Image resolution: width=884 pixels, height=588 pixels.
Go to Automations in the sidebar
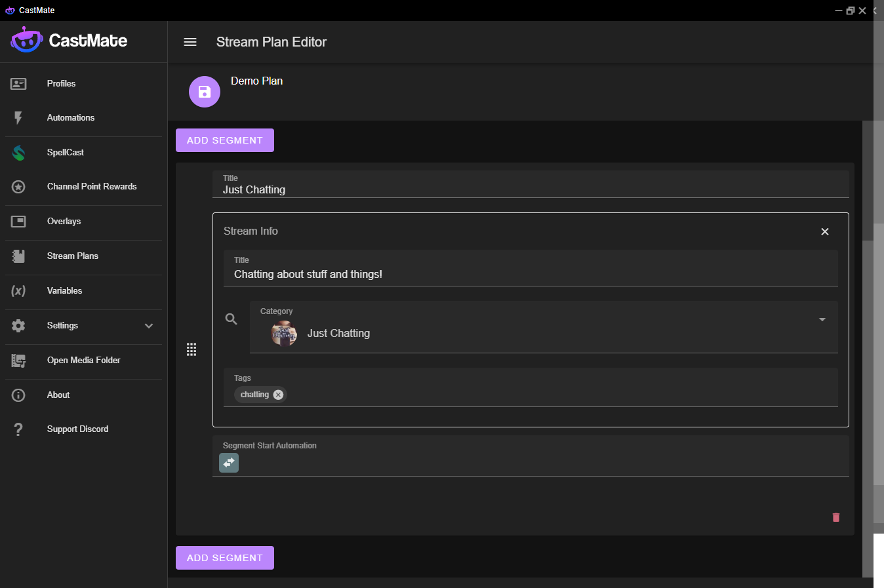[71, 118]
